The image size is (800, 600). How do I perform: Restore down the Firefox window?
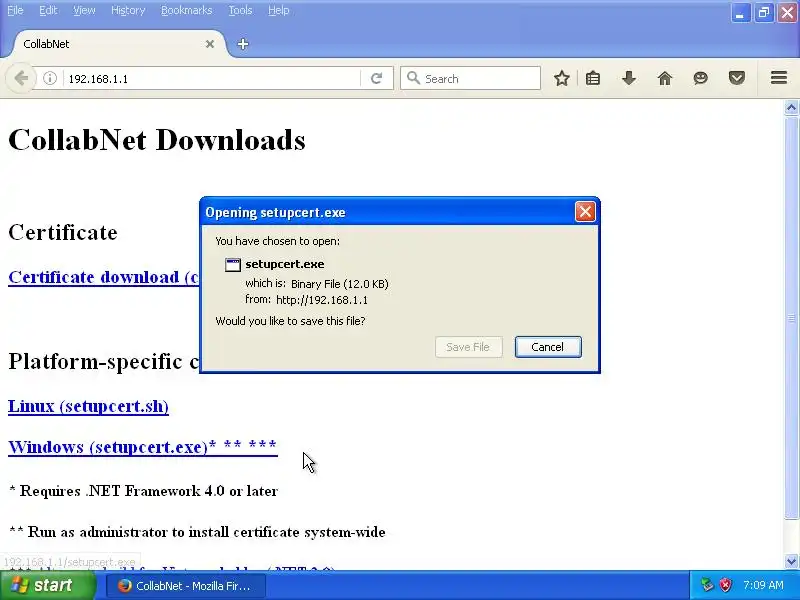pyautogui.click(x=764, y=13)
